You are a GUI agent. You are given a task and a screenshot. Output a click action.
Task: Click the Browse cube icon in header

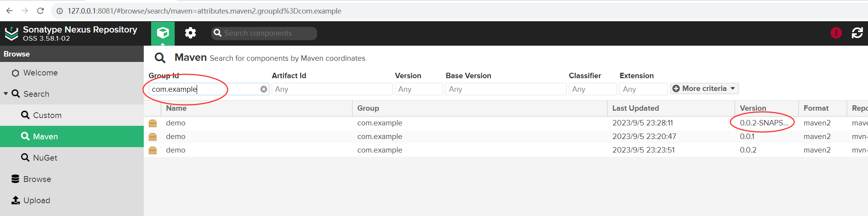pyautogui.click(x=163, y=33)
